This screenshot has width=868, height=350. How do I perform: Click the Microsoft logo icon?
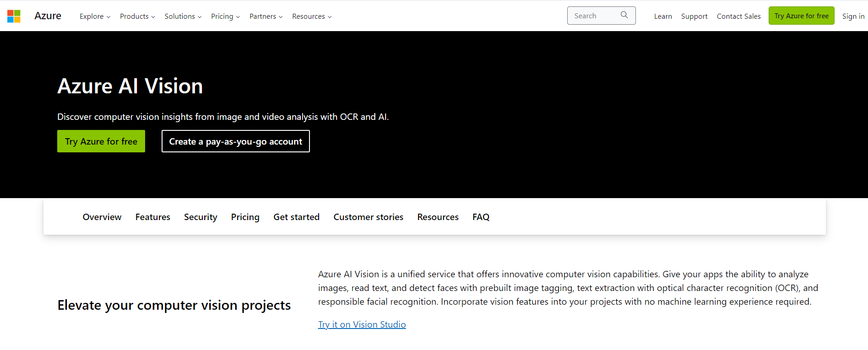click(x=14, y=16)
